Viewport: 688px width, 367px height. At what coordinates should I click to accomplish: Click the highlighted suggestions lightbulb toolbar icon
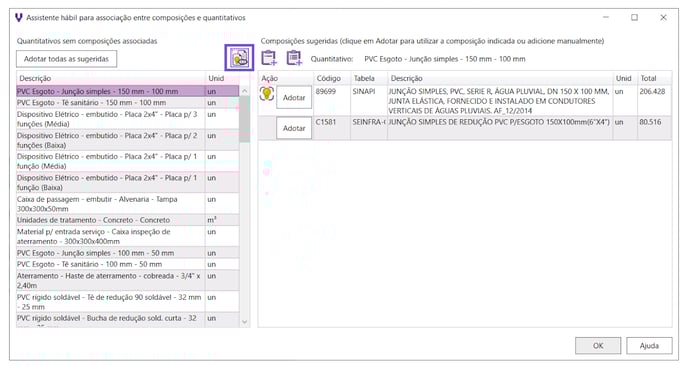pyautogui.click(x=239, y=58)
